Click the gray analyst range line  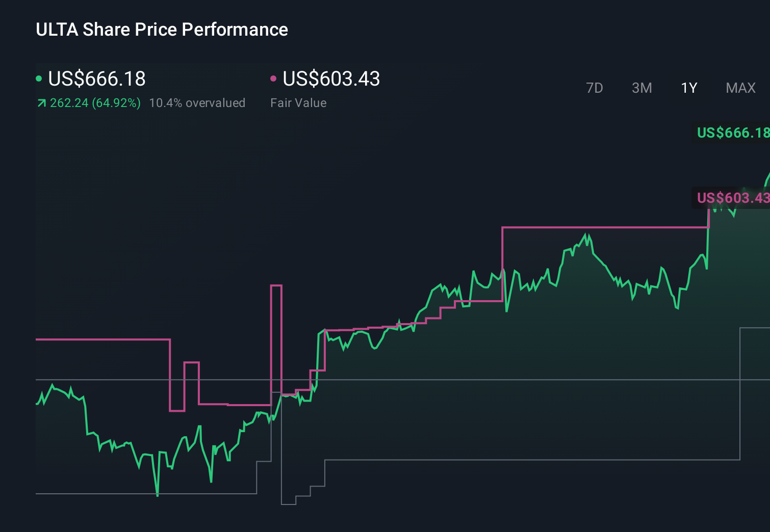click(510, 460)
